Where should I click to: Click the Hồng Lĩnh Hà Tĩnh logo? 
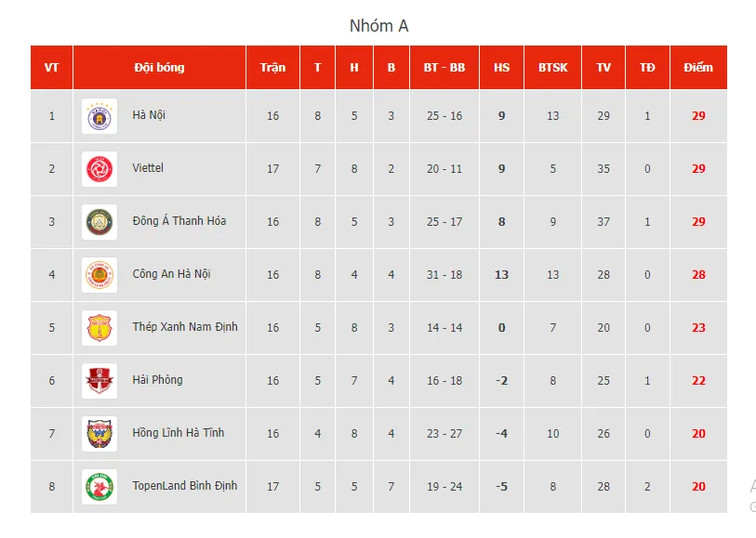tap(99, 434)
